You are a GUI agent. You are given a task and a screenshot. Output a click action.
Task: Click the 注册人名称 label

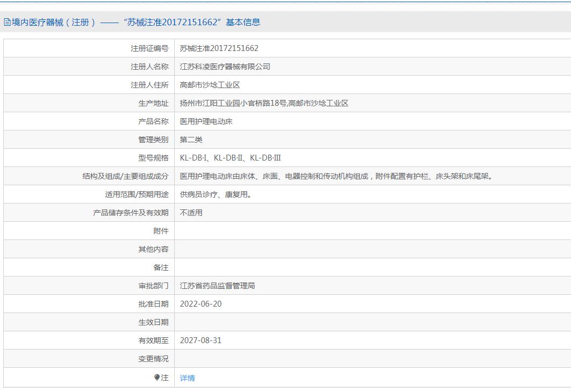pos(149,67)
